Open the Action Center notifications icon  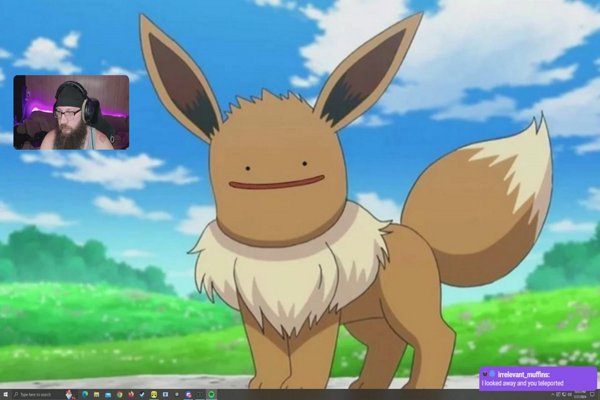click(592, 394)
